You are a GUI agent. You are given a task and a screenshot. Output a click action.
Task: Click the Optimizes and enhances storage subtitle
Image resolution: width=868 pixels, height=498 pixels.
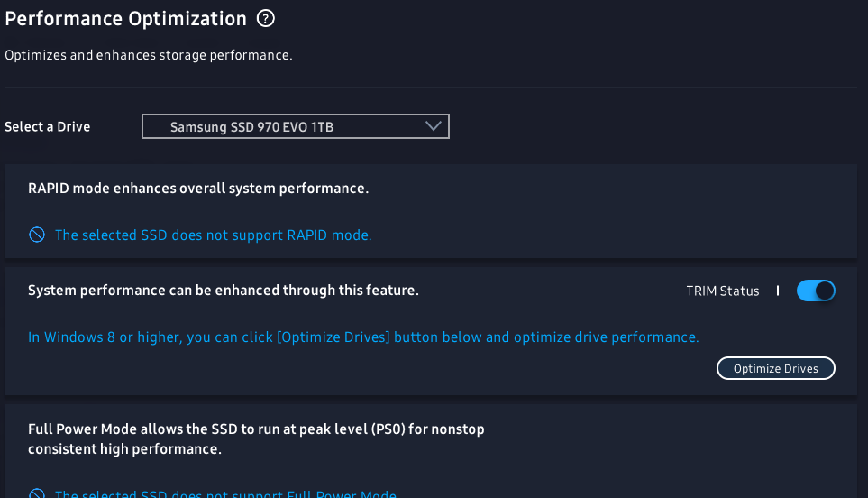tap(149, 55)
